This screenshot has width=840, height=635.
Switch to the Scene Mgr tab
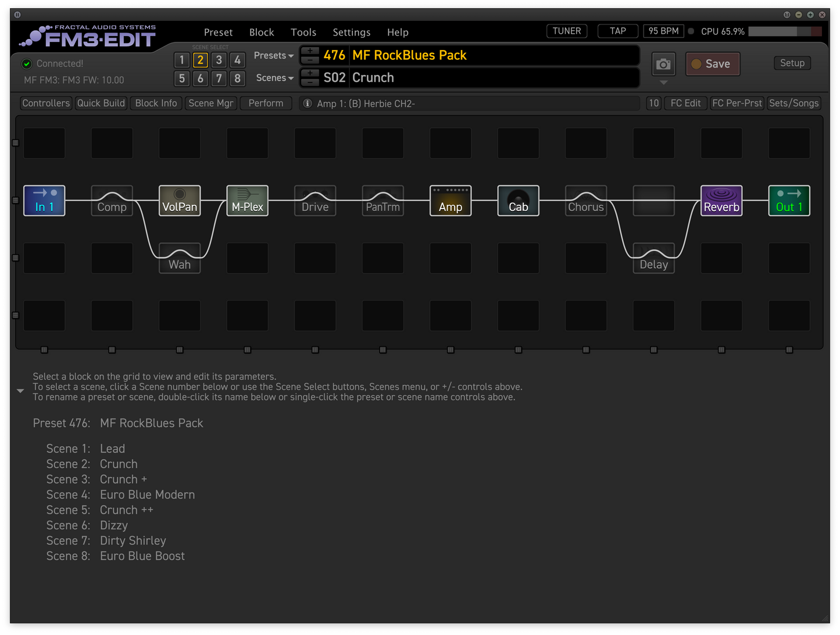click(210, 103)
